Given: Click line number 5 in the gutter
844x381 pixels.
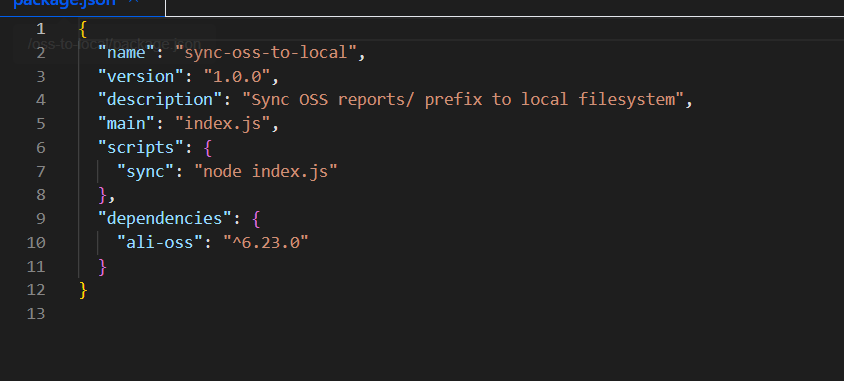Looking at the screenshot, I should [x=41, y=124].
